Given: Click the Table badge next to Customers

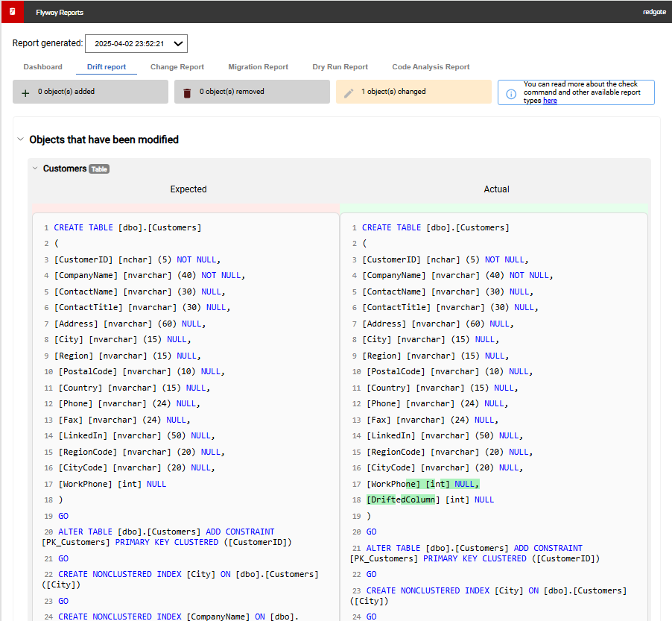Looking at the screenshot, I should click(99, 169).
